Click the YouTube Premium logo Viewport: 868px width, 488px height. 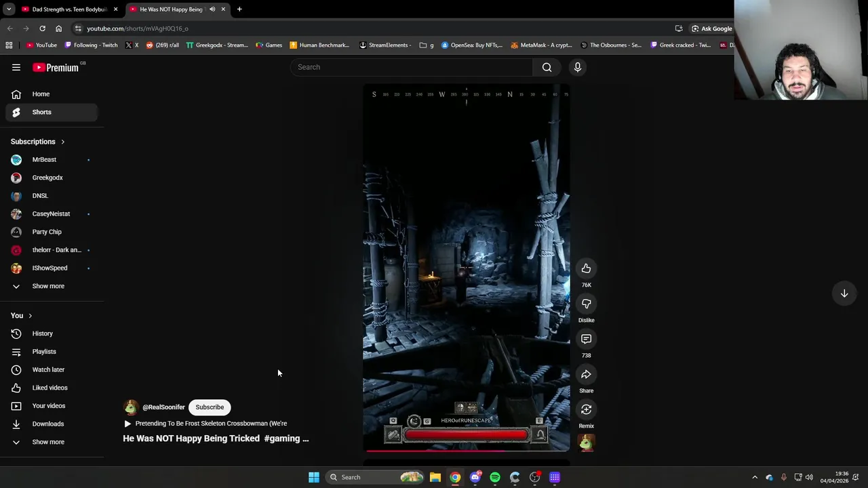coord(56,67)
